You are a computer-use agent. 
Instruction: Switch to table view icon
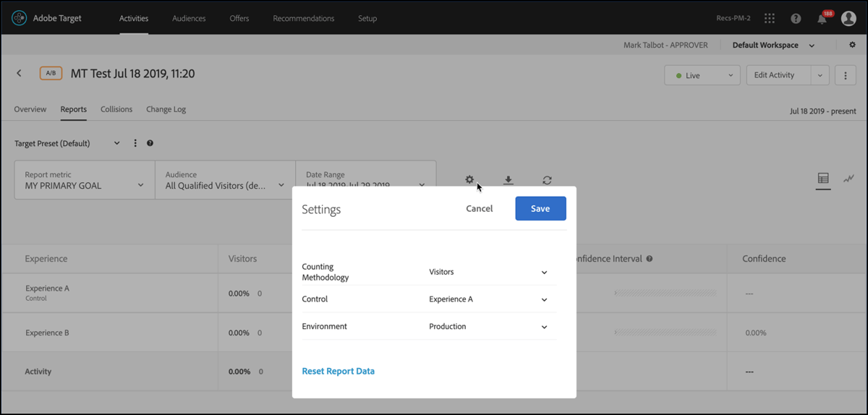point(823,179)
